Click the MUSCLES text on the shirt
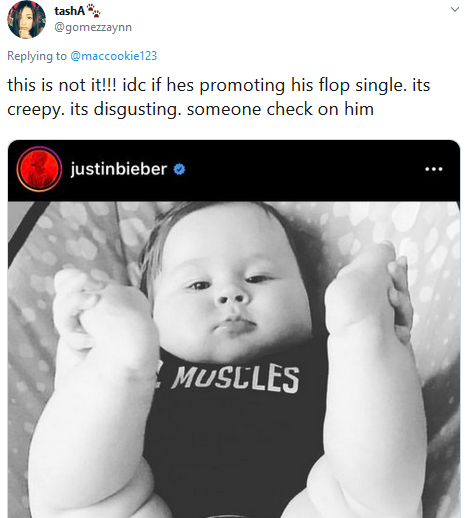472x518 pixels. 236,379
